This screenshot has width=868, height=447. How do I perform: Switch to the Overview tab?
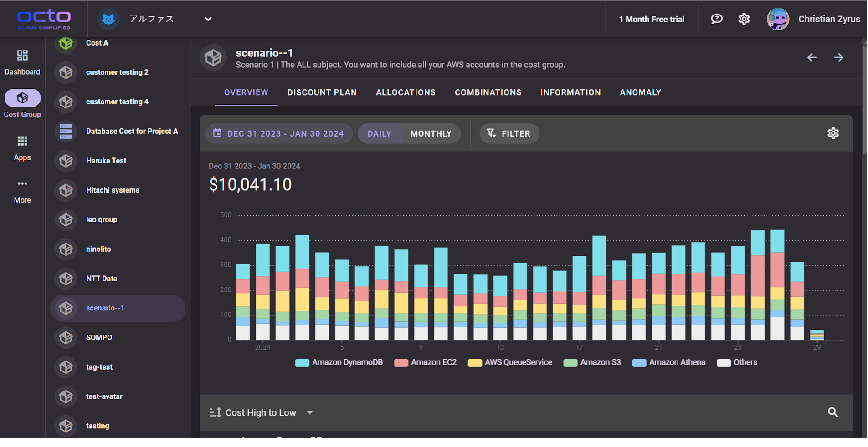pyautogui.click(x=246, y=92)
